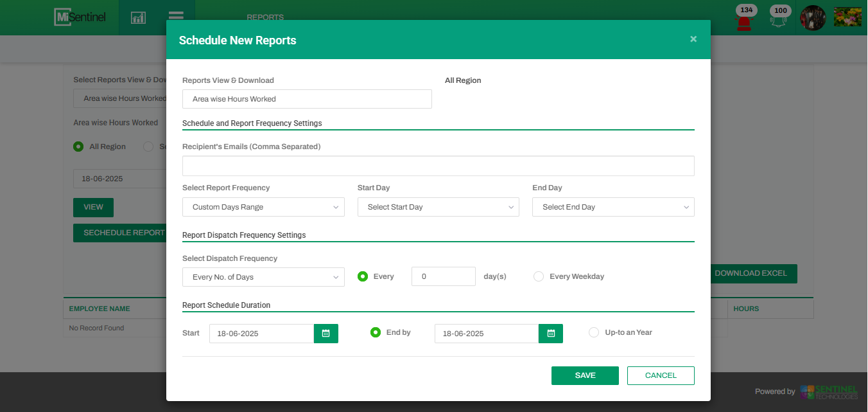Open the End by calendar picker

[x=551, y=334]
